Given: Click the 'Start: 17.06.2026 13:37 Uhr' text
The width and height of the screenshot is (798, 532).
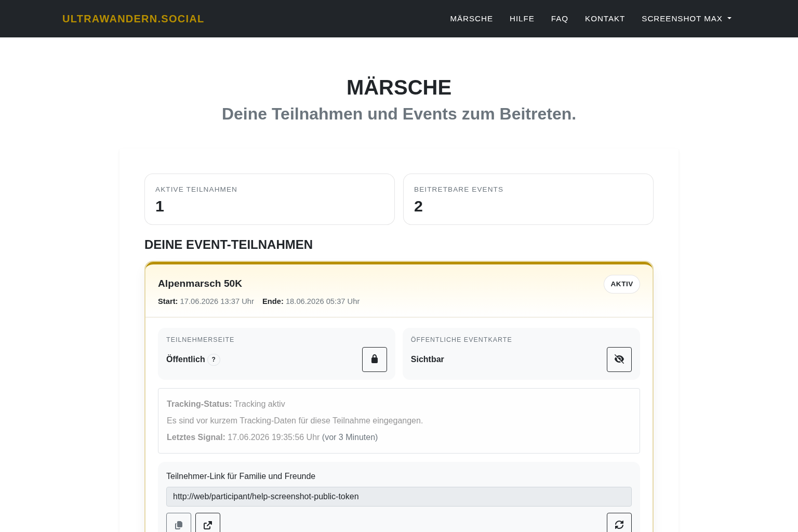Looking at the screenshot, I should pyautogui.click(x=206, y=301).
